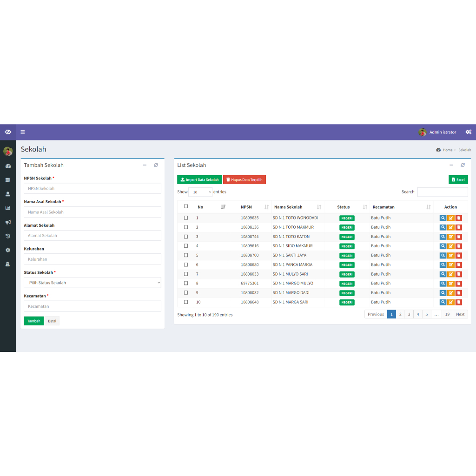Open the user profile sidebar icon
Viewport: 476px width, 476px height.
coord(8,194)
